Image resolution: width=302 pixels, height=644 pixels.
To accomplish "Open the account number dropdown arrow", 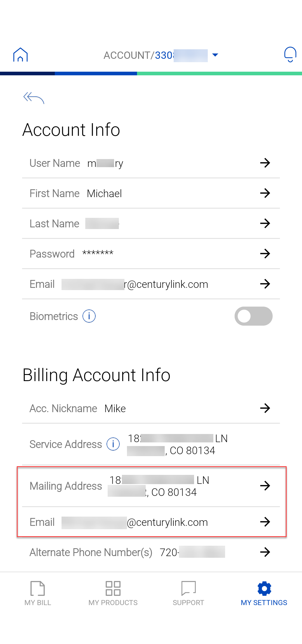I will point(215,55).
